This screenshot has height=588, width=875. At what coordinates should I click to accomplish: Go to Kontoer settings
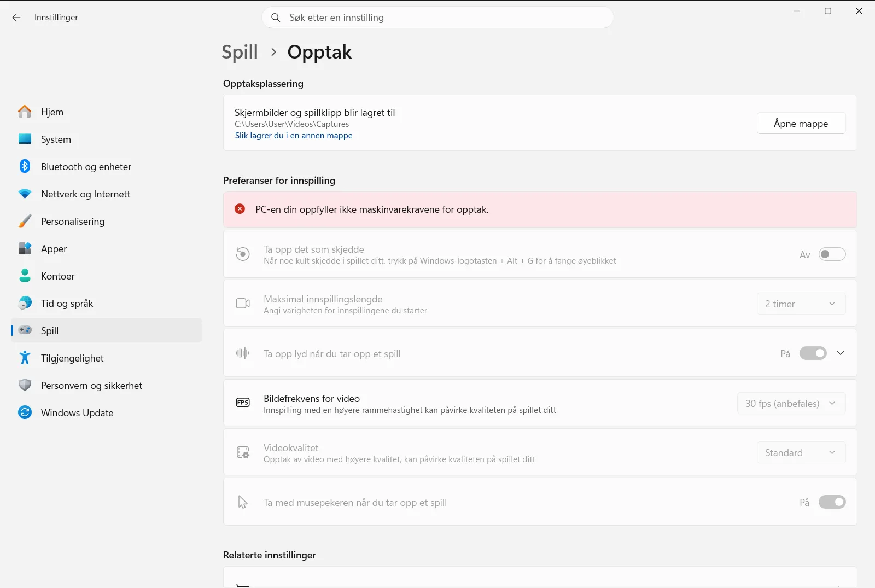(x=107, y=276)
